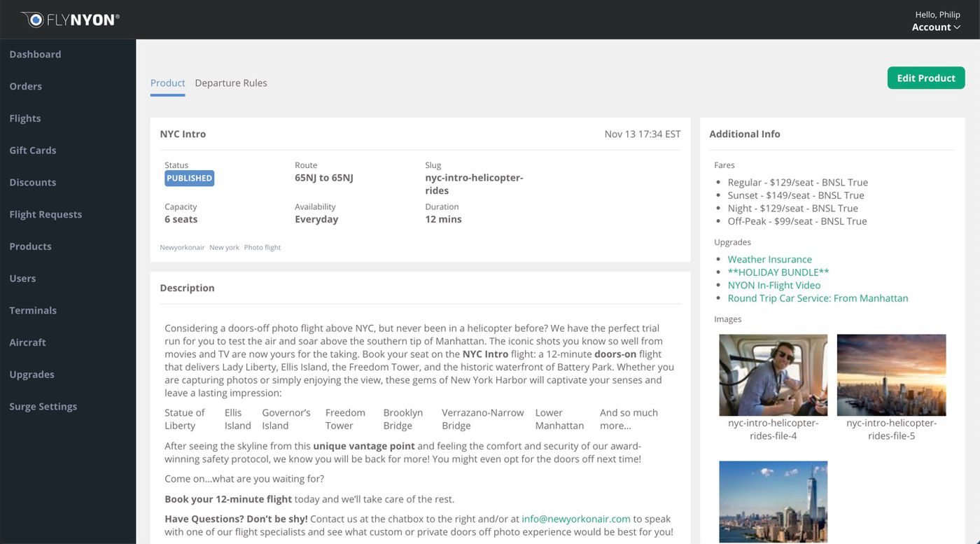Open Upgrades in the sidebar
Screen dimensions: 980x544
[31, 375]
